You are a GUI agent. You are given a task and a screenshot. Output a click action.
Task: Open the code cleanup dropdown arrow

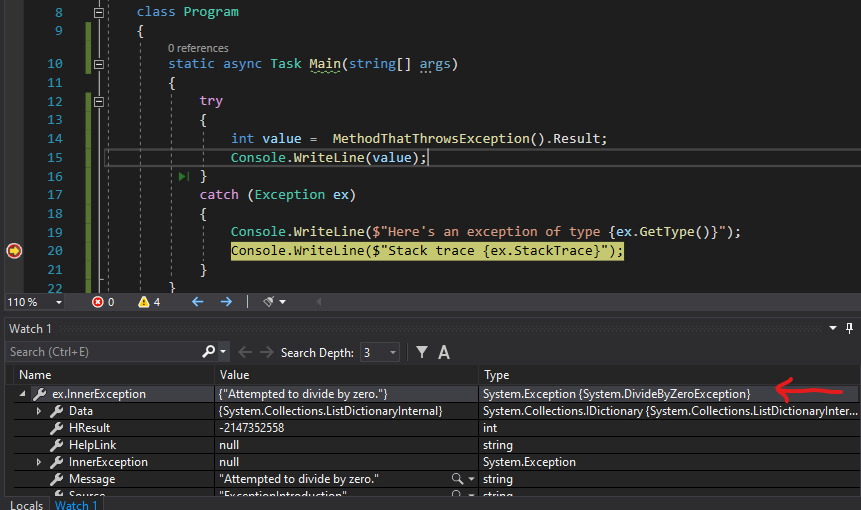[282, 302]
